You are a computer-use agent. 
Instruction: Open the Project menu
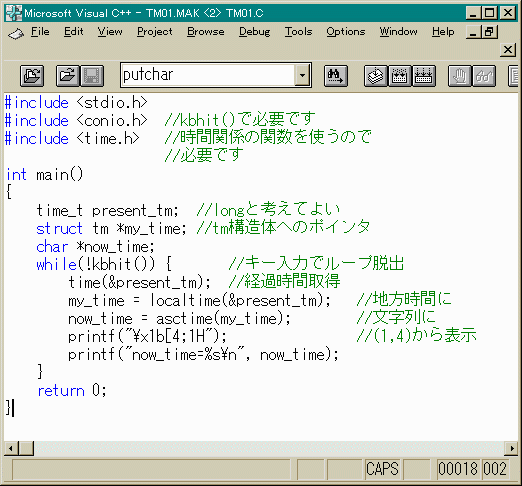(155, 32)
